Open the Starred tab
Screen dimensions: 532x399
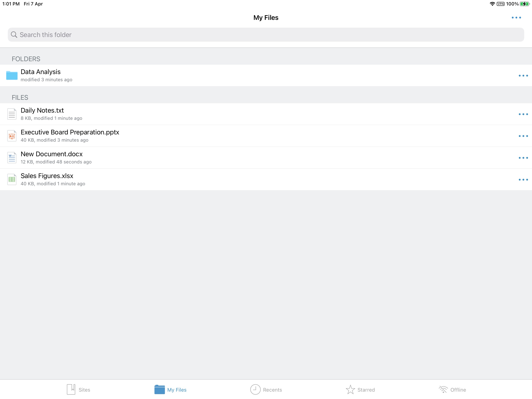360,390
